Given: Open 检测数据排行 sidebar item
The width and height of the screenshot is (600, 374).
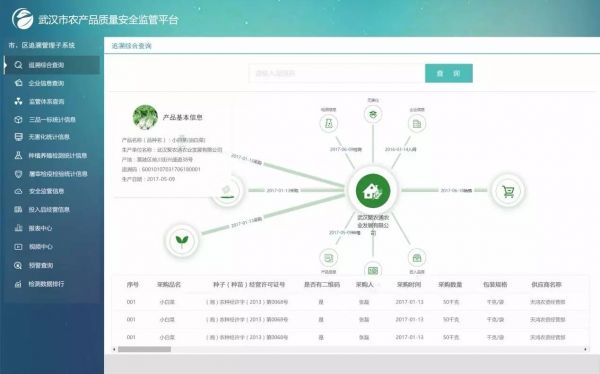Looking at the screenshot, I should point(46,284).
